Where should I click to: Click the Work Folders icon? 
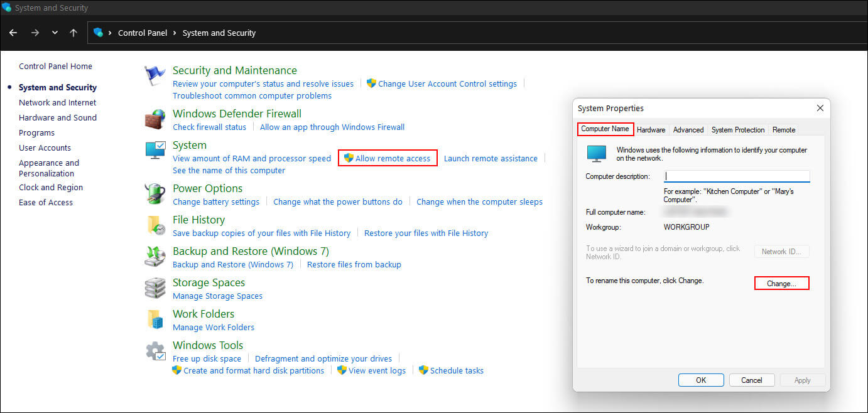(155, 319)
